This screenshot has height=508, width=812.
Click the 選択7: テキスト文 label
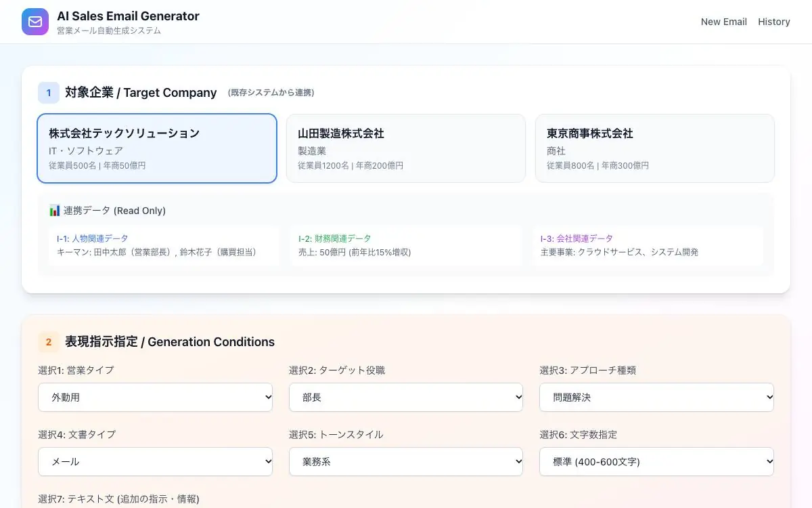click(x=118, y=499)
